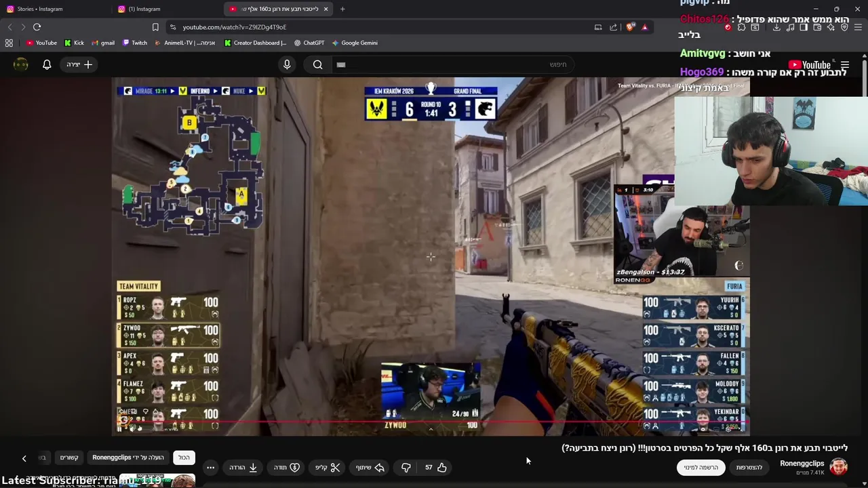The width and height of the screenshot is (868, 488).
Task: Click the cast/media icon in address bar
Action: (x=598, y=27)
